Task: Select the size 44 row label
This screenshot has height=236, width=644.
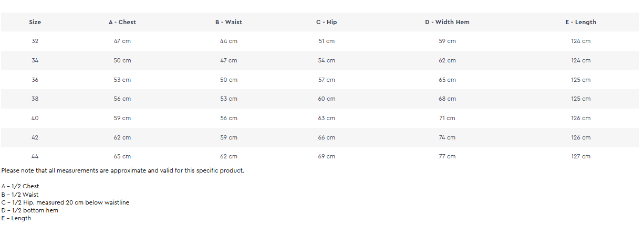Action: [35, 156]
